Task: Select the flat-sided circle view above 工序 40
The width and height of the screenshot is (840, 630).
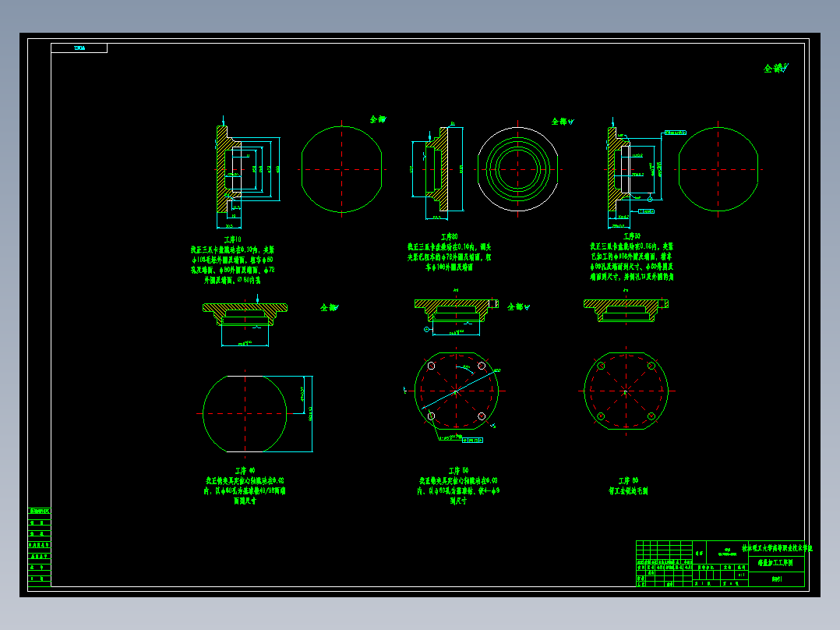Action: pos(245,413)
